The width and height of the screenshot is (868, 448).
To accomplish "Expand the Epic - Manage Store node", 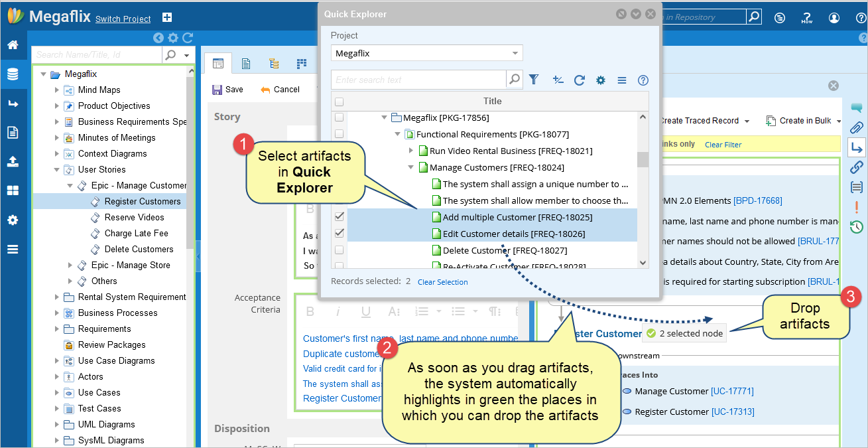I will pyautogui.click(x=70, y=265).
